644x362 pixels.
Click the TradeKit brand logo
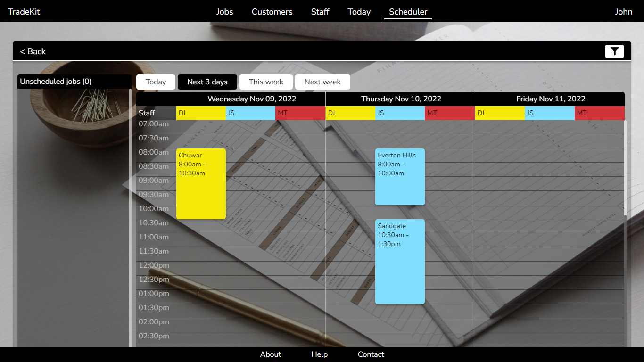(x=24, y=12)
